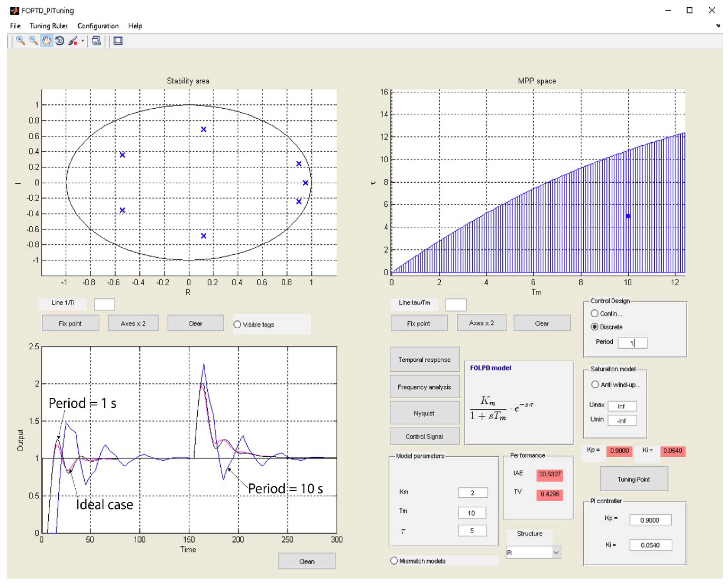The width and height of the screenshot is (728, 585).
Task: Click the dock arrow at the menu bar's right end
Action: pos(717,26)
